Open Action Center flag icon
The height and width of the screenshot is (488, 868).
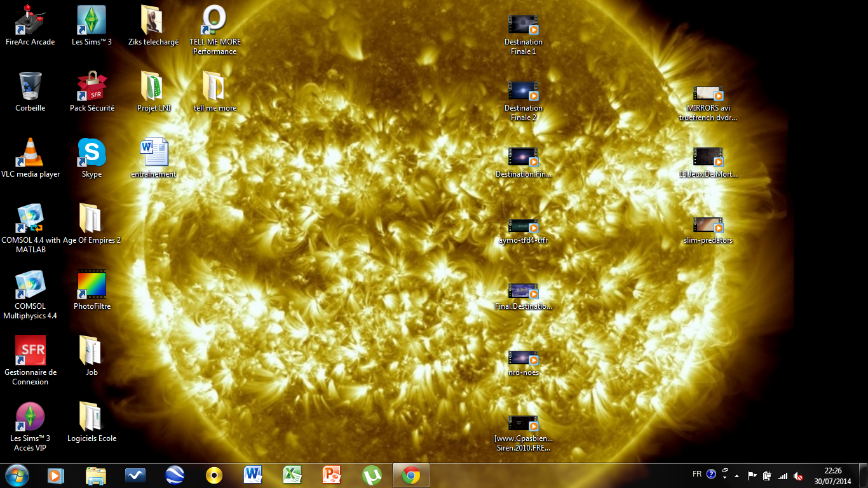tap(752, 475)
